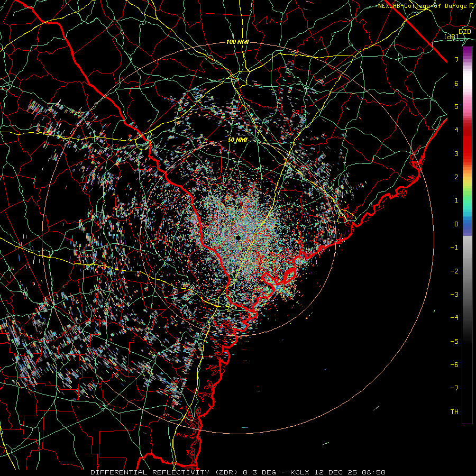This screenshot has width=476, height=476.
Task: Click the 7 dB value on color scale
Action: coord(456,59)
